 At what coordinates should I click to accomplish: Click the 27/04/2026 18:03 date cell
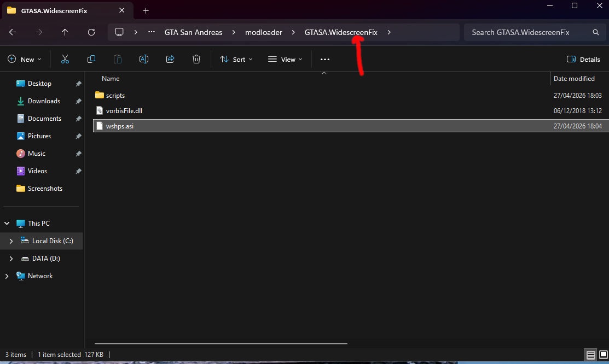(x=578, y=96)
